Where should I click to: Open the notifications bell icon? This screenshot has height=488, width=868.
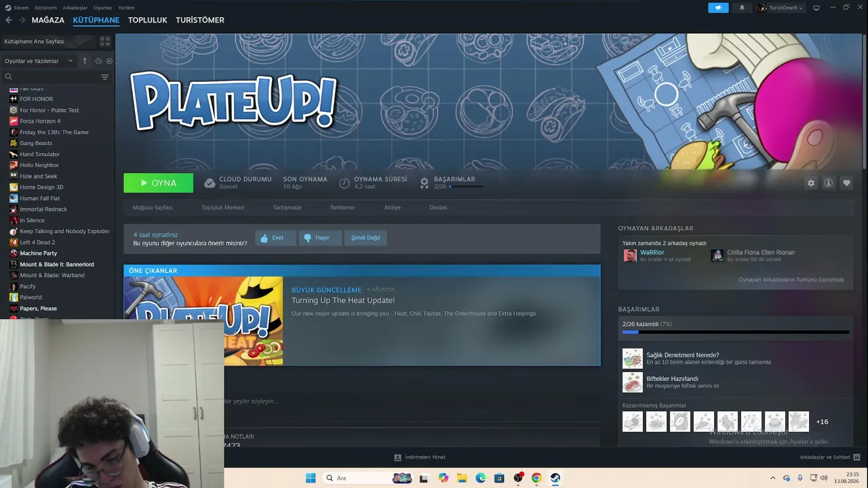click(742, 8)
